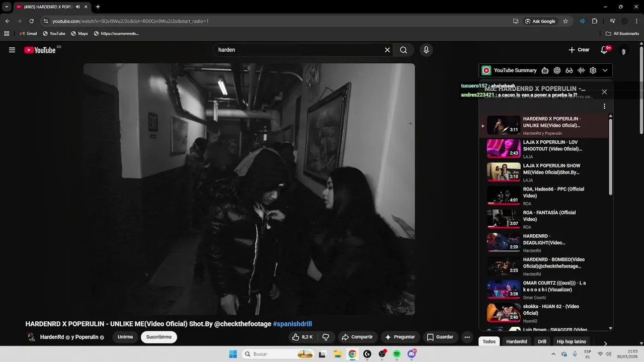Viewport: 644px width, 362px height.
Task: Click the glasses icon in YouTube Summary
Action: coord(569,70)
